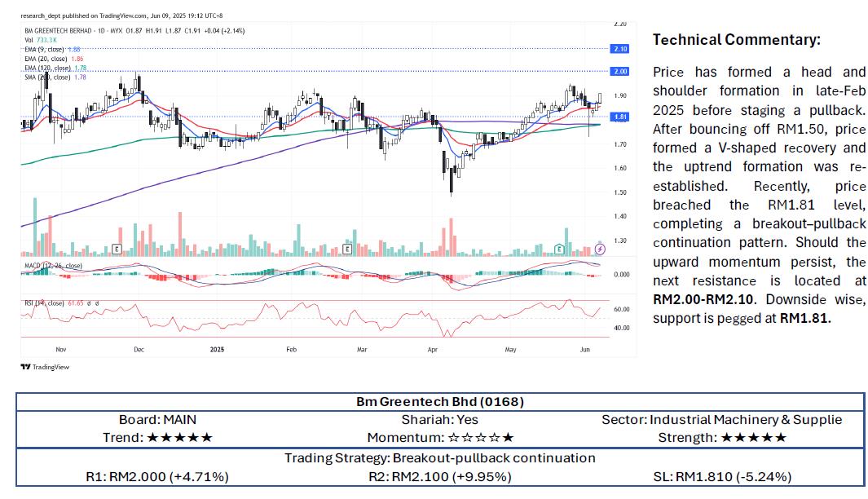Click the Feb label on the time axis
Image resolution: width=868 pixels, height=499 pixels.
click(x=291, y=350)
